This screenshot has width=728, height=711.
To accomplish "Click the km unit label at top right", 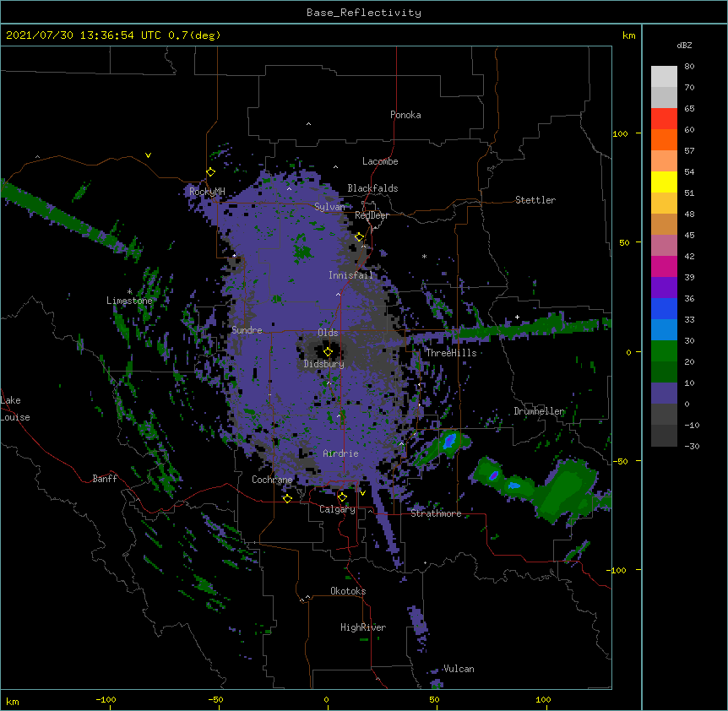I will click(x=628, y=35).
